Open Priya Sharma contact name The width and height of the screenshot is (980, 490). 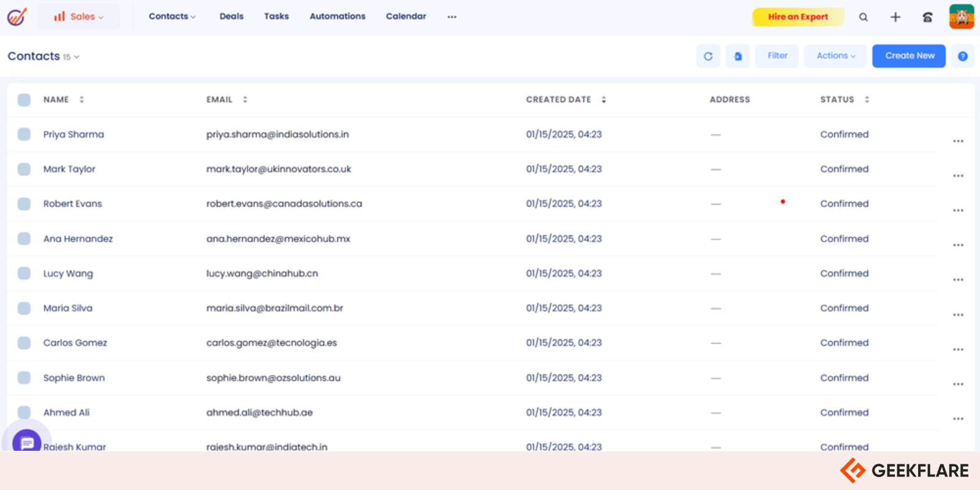pos(73,135)
